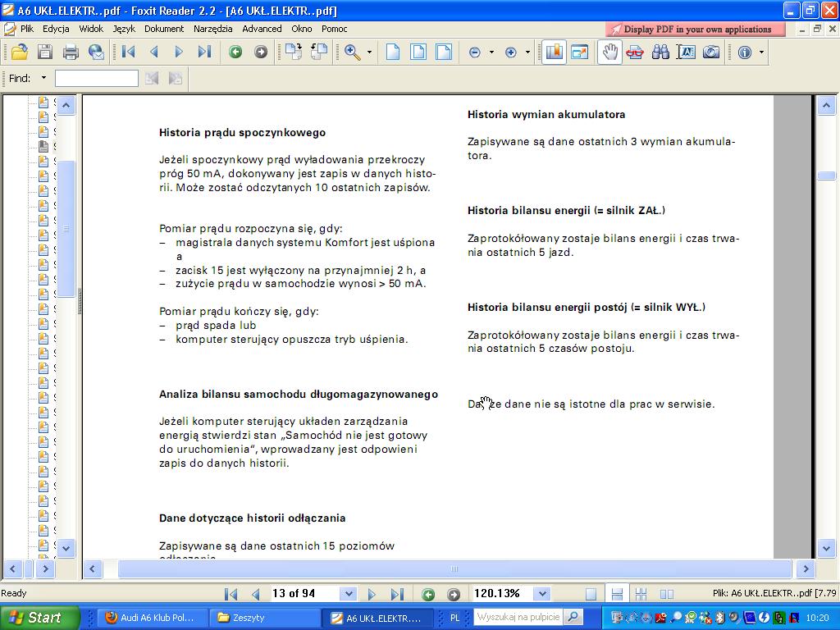840x630 pixels.
Task: Open the zoom out dropdown arrow
Action: click(491, 52)
